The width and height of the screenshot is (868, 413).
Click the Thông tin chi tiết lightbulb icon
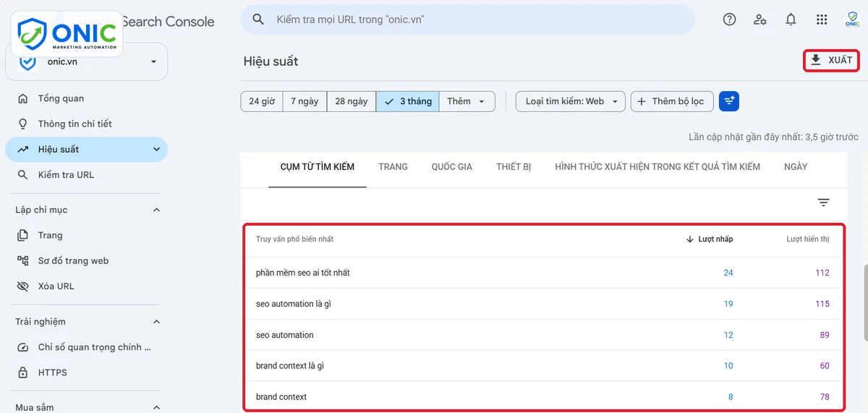(24, 124)
